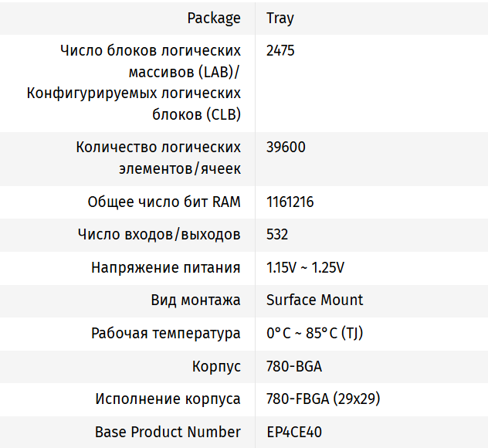The image size is (488, 448).
Task: Select the RAM bits value 1161216
Action: (x=290, y=202)
